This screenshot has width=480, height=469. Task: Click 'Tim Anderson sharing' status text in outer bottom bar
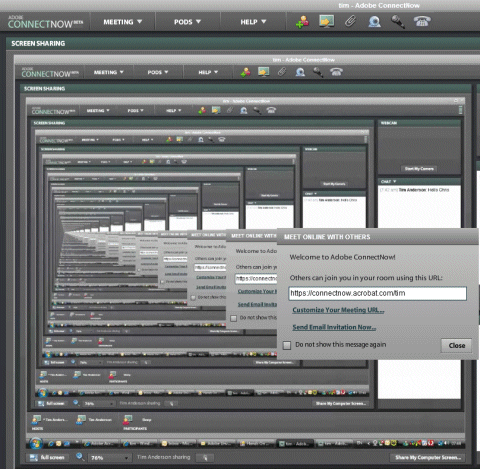[163, 457]
